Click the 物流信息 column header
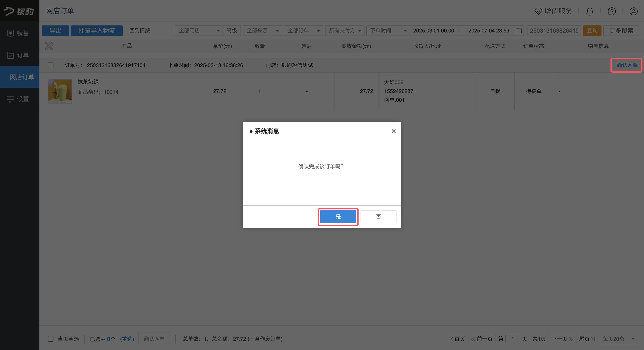Image resolution: width=644 pixels, height=350 pixels. [598, 46]
